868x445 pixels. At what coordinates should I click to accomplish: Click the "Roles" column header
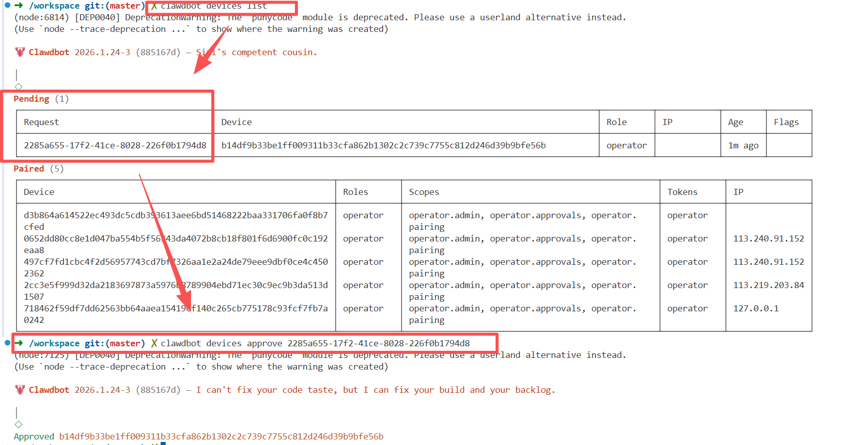pyautogui.click(x=356, y=192)
